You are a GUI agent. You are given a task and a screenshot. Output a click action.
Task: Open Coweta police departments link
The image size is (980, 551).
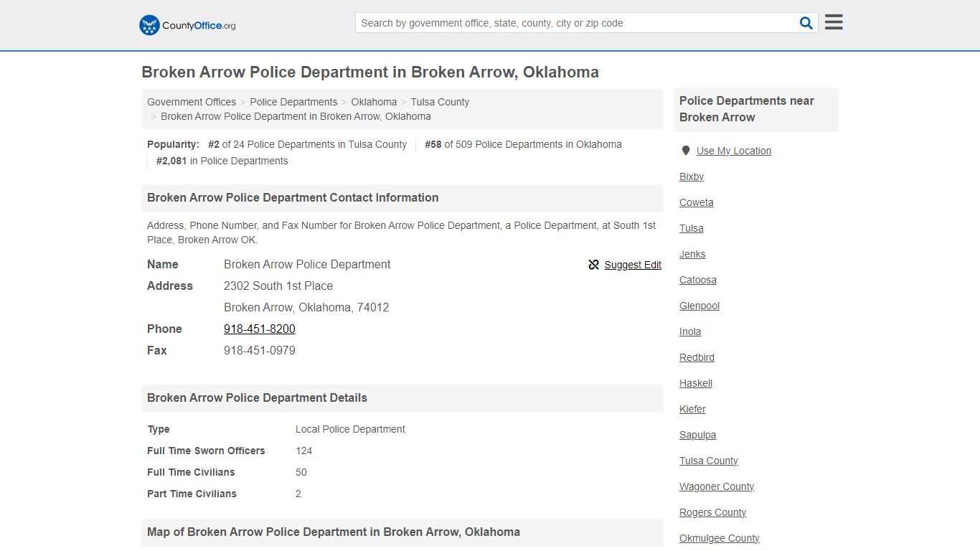697,202
